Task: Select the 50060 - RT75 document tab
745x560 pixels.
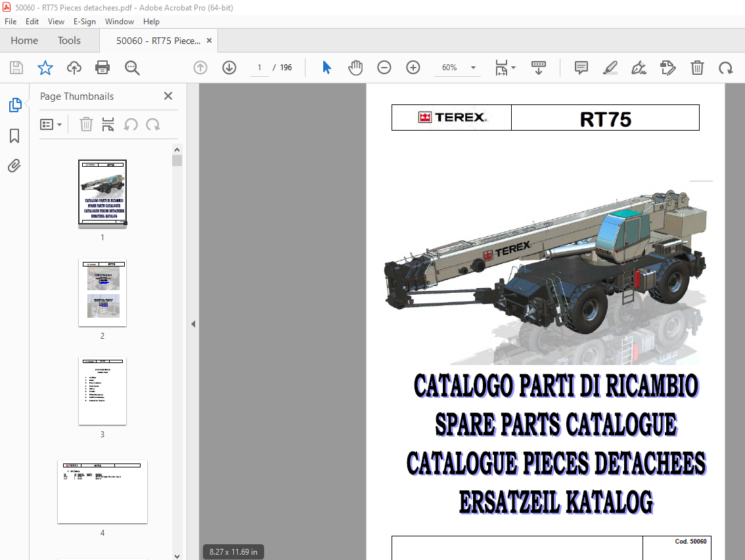Action: 158,41
